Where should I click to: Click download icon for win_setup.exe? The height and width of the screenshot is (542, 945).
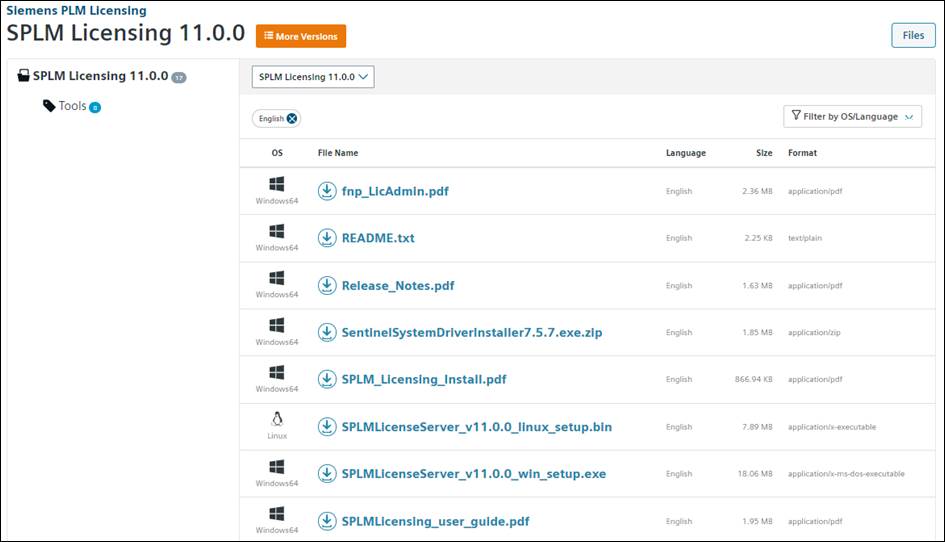pyautogui.click(x=327, y=474)
